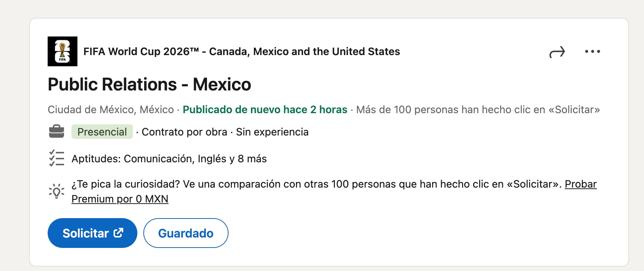644x271 pixels.
Task: Expand skills via 'y 8 más'
Action: point(248,159)
